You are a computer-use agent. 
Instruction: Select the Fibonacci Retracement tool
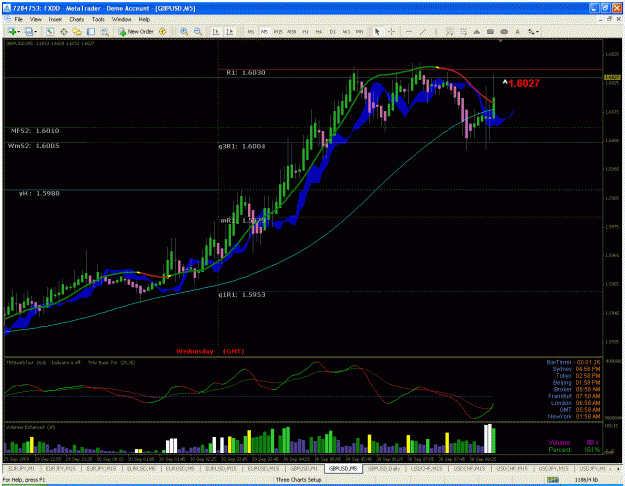pos(463,31)
